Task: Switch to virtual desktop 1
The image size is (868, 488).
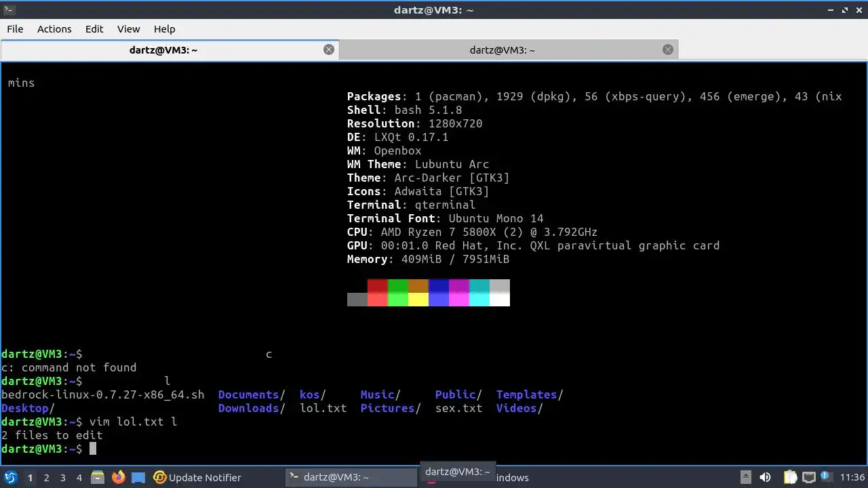Action: [x=30, y=478]
